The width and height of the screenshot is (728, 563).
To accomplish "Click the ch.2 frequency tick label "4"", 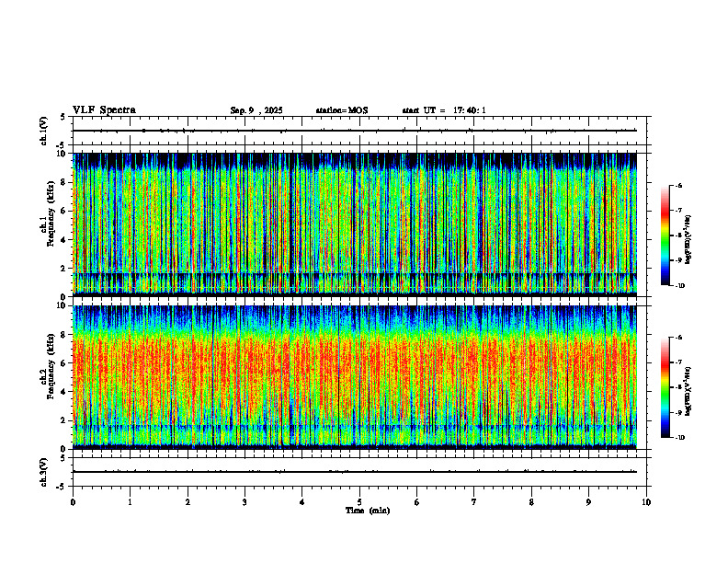I will coord(65,392).
